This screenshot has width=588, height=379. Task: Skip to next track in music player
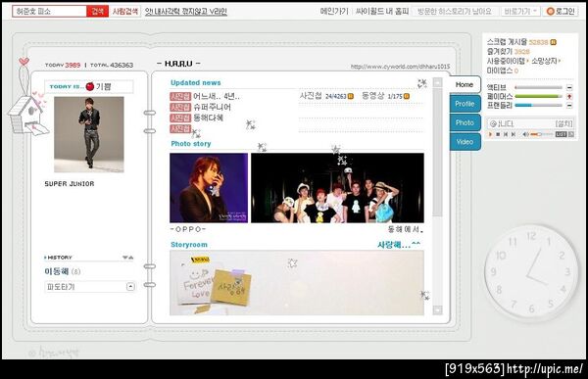pos(514,134)
